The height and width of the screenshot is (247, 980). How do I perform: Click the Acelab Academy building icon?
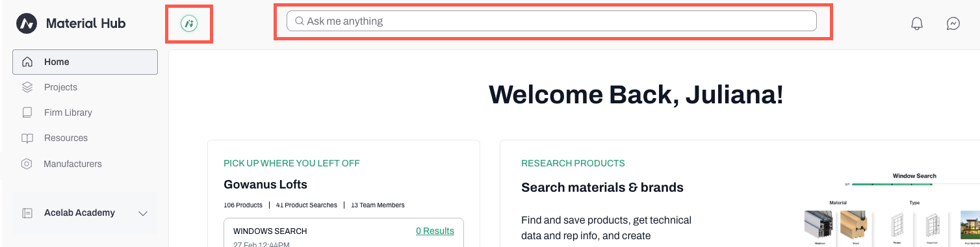pos(27,213)
